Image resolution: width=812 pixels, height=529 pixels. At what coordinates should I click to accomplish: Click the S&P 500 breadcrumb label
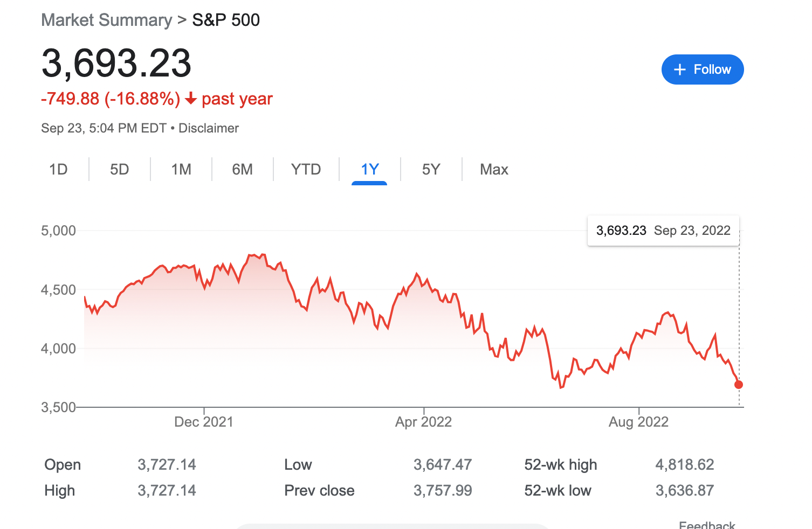click(x=226, y=20)
